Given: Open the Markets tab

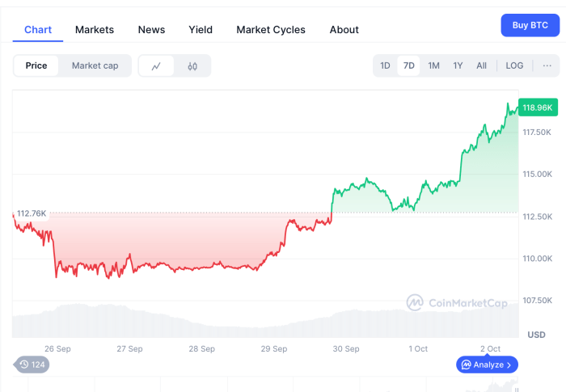Looking at the screenshot, I should pyautogui.click(x=95, y=30).
